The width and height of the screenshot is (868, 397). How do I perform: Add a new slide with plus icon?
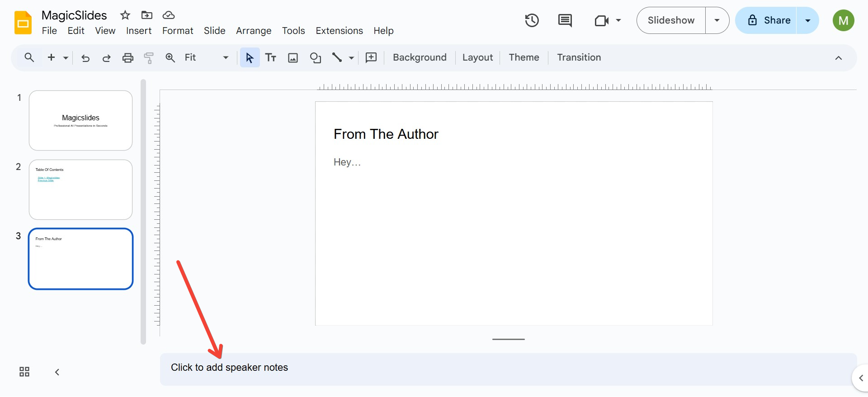pyautogui.click(x=52, y=57)
